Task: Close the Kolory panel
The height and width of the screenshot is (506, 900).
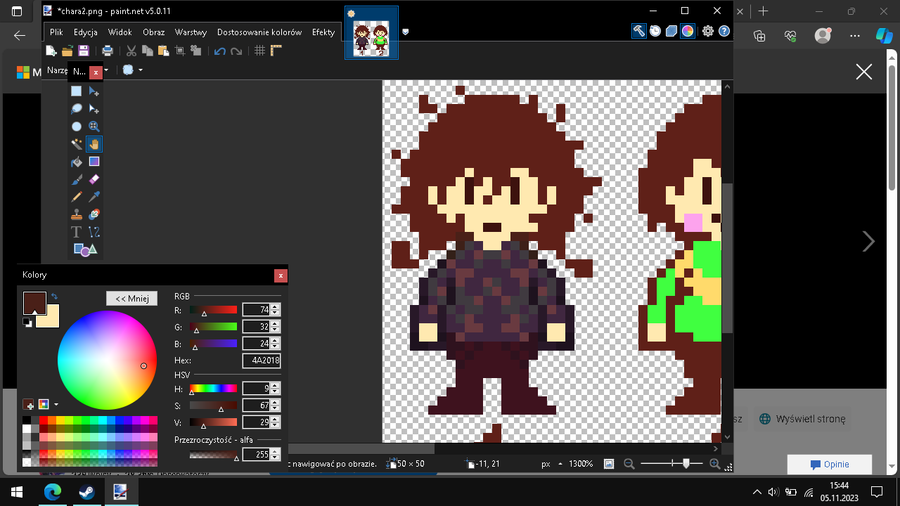Action: coord(281,276)
